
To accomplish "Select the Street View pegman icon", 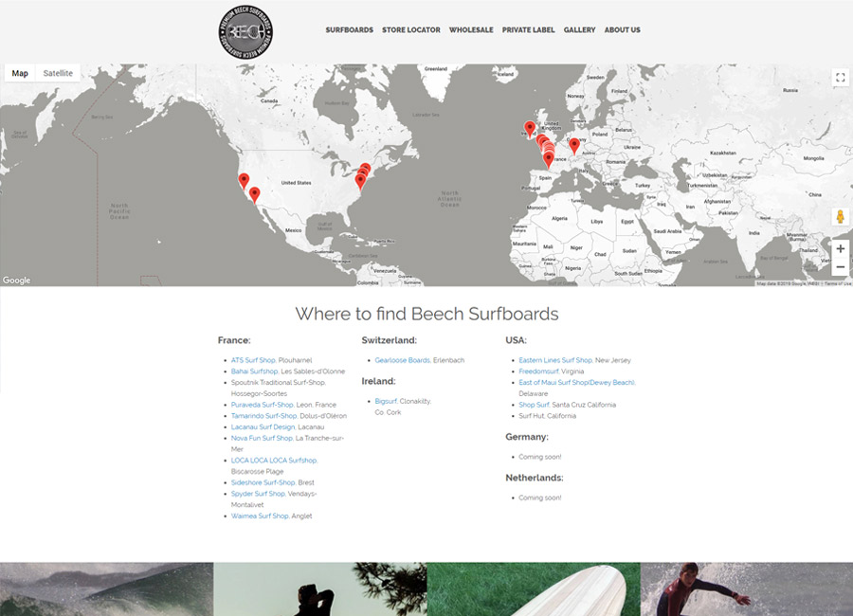I will pyautogui.click(x=840, y=217).
